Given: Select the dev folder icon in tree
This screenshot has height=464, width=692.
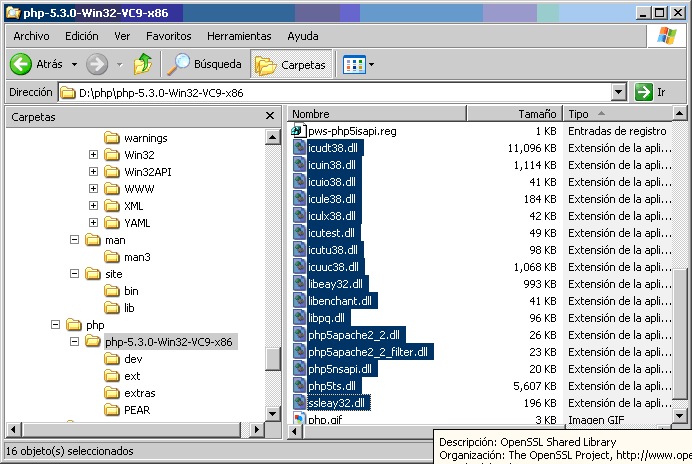Looking at the screenshot, I should click(x=112, y=358).
